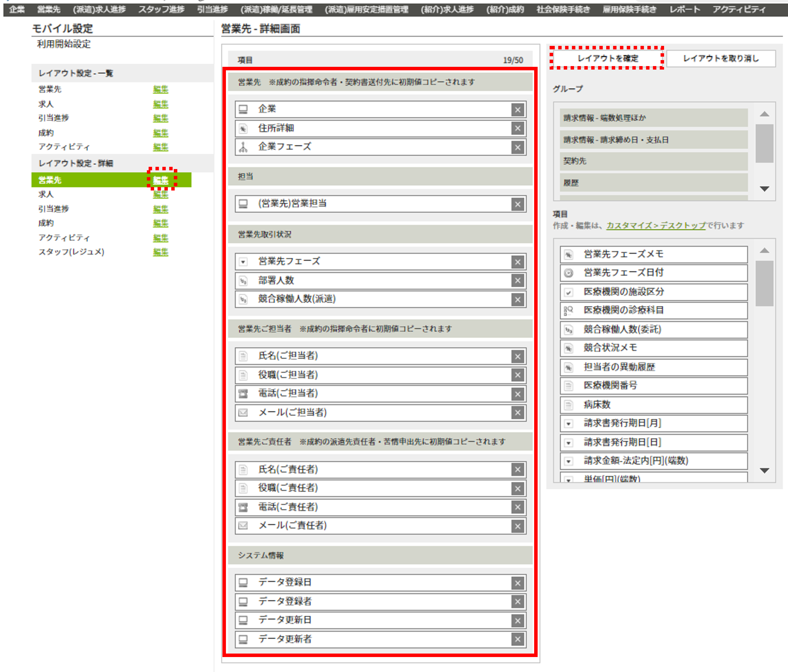Click the group list scrollbar thumb
The image size is (788, 672).
(764, 143)
